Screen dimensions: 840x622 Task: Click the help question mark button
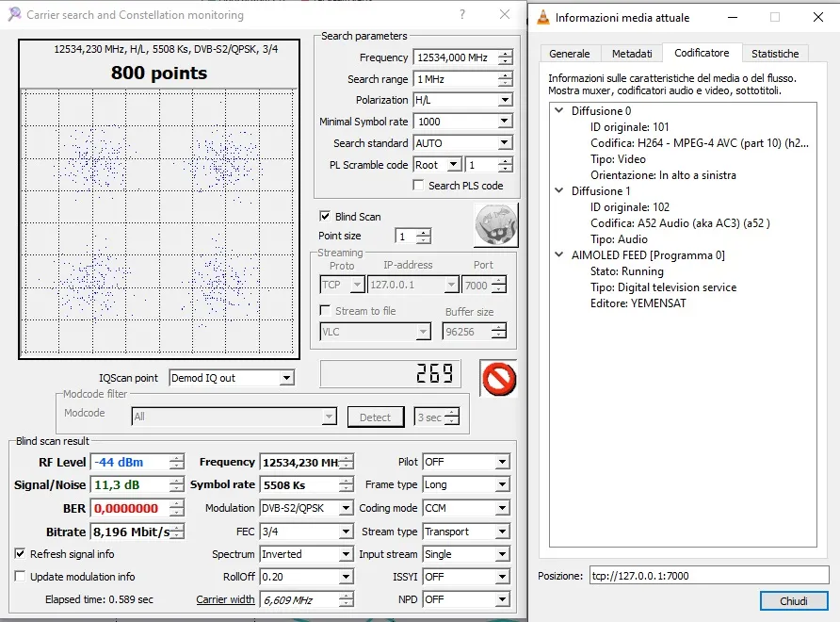click(x=461, y=15)
